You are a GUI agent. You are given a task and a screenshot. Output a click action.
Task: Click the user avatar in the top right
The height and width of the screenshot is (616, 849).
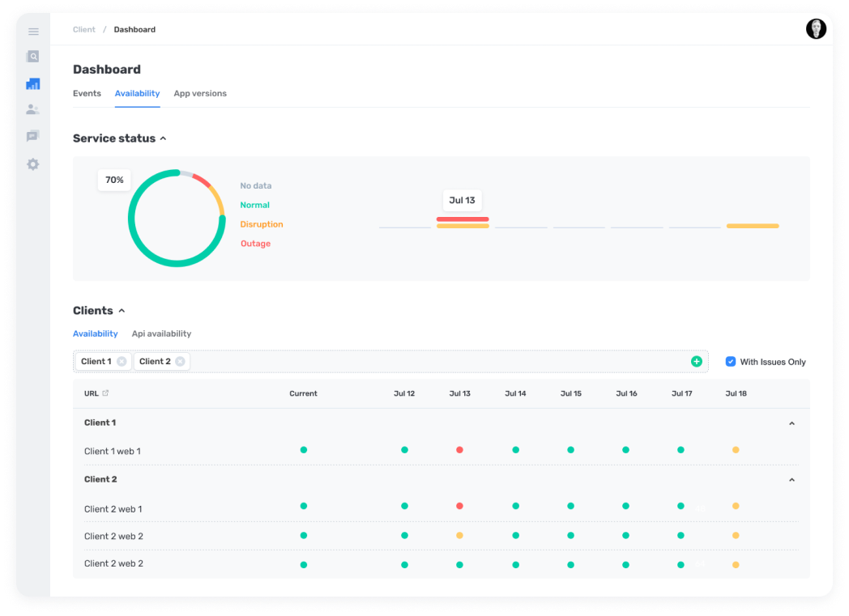tap(816, 28)
